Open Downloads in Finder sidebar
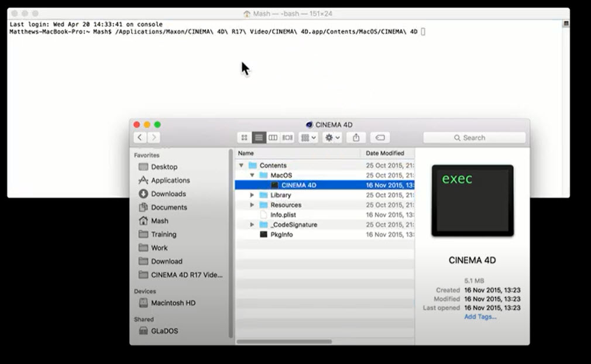 [163, 194]
